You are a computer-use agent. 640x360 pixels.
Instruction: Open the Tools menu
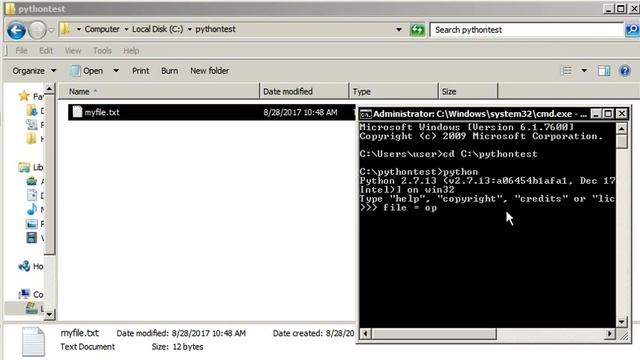pos(102,51)
